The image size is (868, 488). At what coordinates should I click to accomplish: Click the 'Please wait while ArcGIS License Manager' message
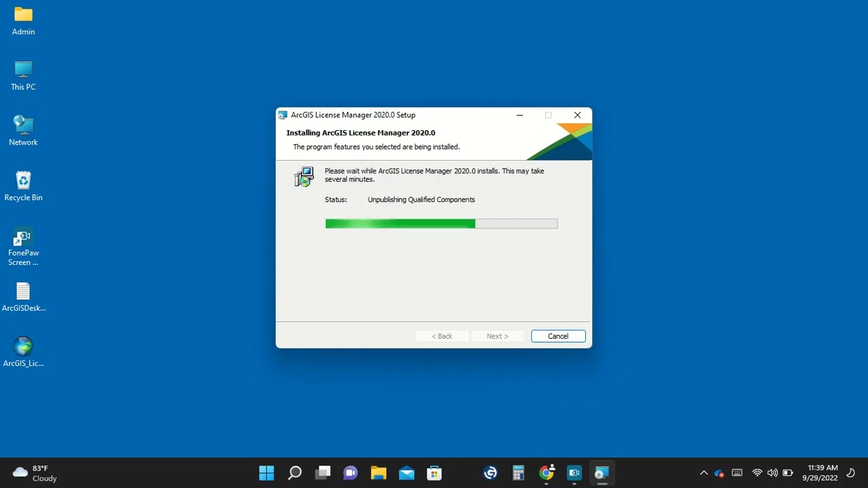[434, 176]
